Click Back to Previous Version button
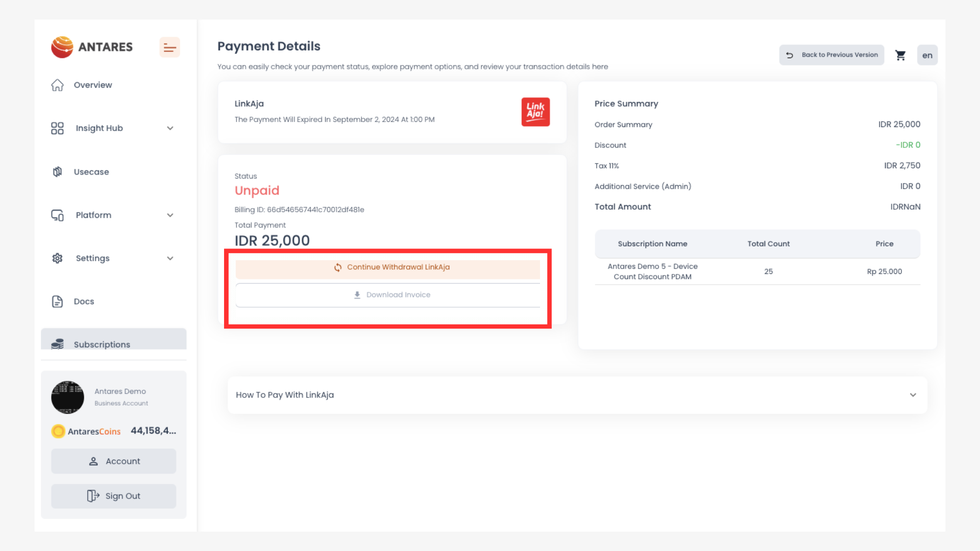The width and height of the screenshot is (980, 551). (x=831, y=55)
